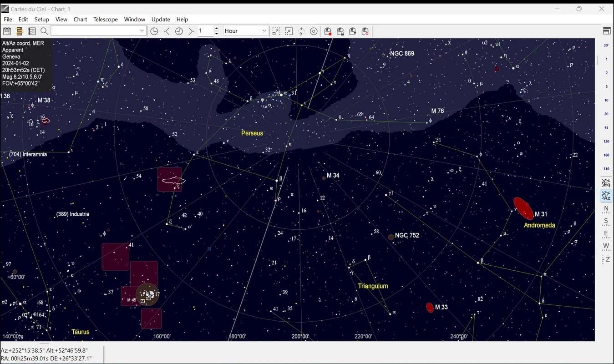
Task: Click the NGC 869 label
Action: (x=402, y=54)
